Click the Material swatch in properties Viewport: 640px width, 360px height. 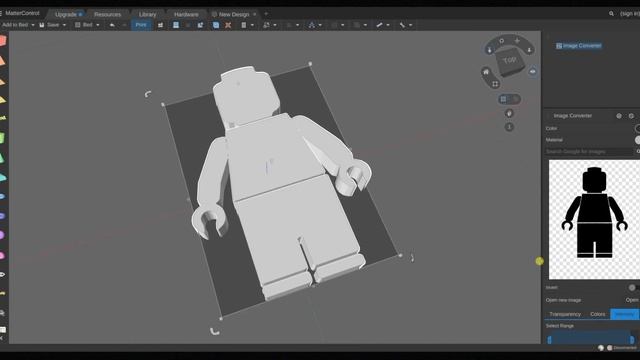coord(638,140)
